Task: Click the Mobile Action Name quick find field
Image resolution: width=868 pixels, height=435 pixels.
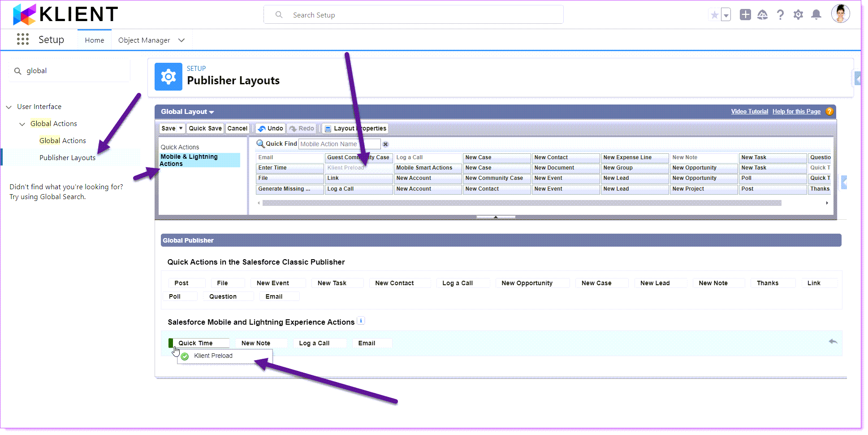Action: point(339,144)
